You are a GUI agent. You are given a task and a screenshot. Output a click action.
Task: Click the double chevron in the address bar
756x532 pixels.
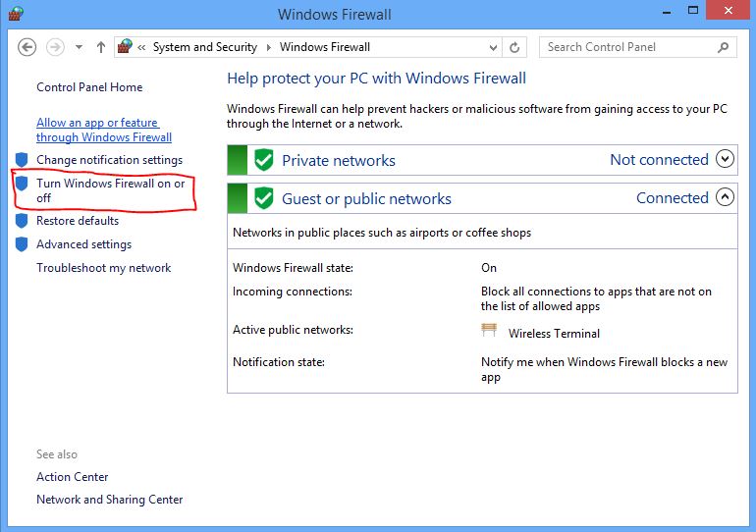click(x=141, y=47)
